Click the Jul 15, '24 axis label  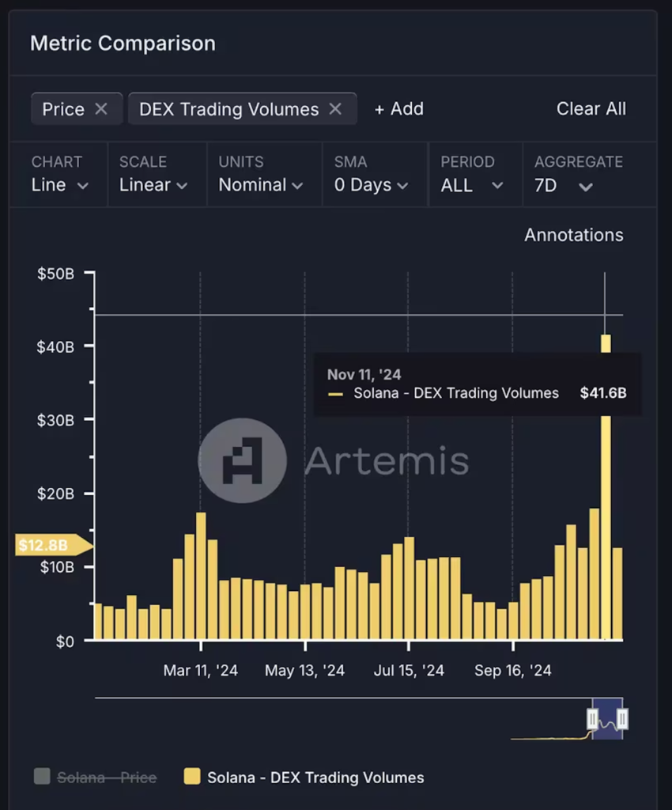[x=409, y=670]
